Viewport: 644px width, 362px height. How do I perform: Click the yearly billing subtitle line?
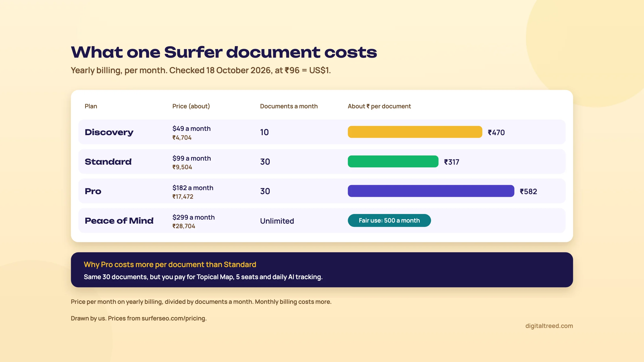tap(201, 70)
